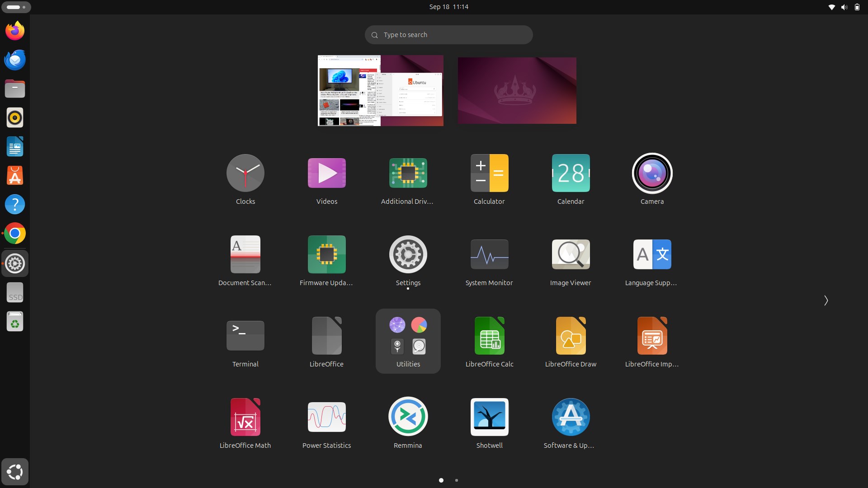Screen dimensions: 868x488
Task: Launch the LibreOffice Start Center
Action: (326, 342)
